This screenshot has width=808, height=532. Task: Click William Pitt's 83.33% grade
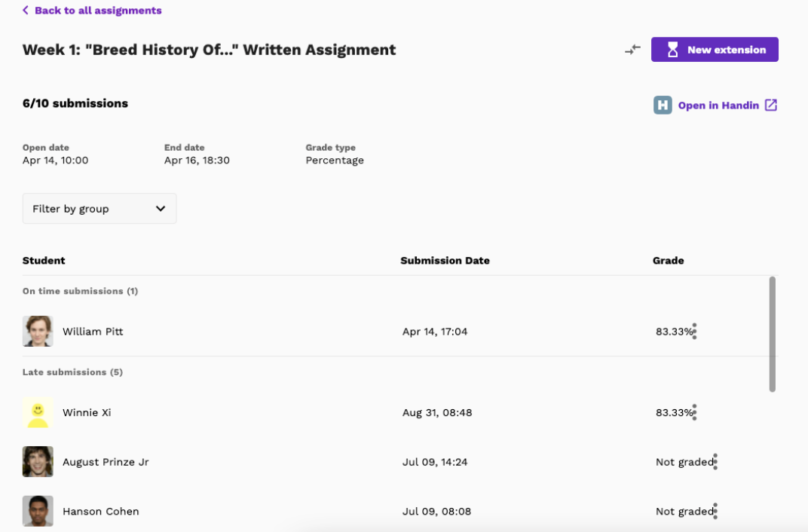tap(674, 331)
